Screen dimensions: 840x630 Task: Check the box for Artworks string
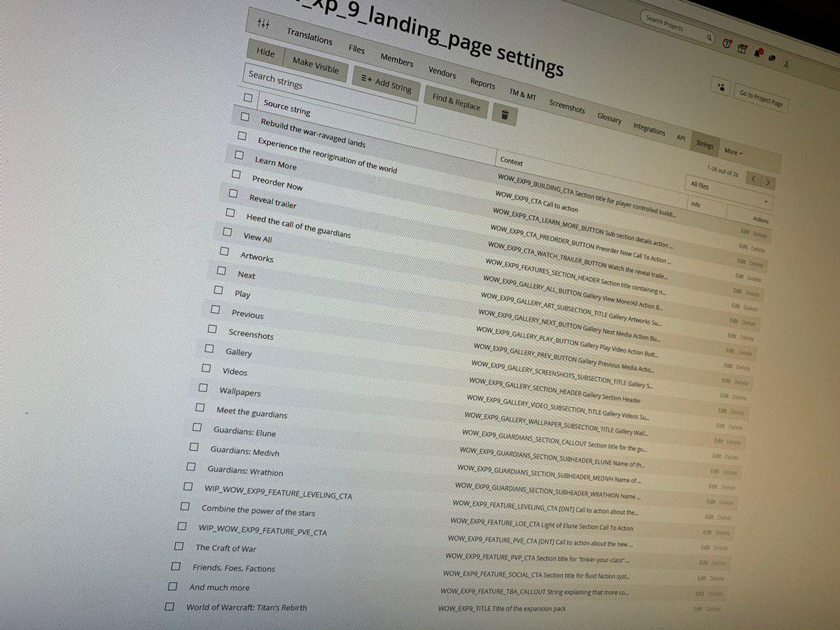coord(224,251)
